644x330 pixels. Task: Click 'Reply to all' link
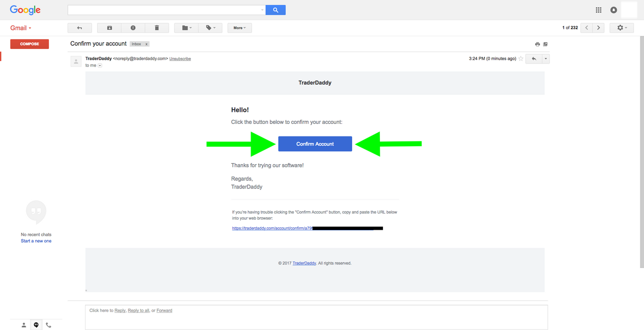(x=138, y=310)
